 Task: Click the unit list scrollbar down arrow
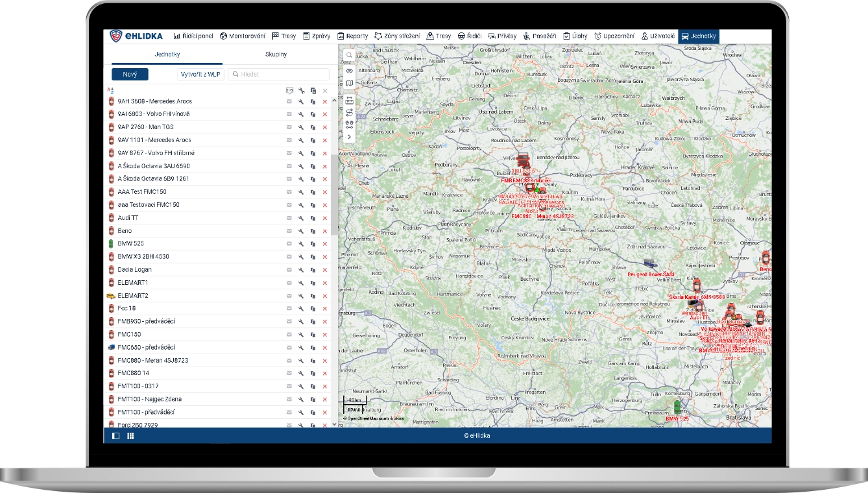click(x=334, y=424)
